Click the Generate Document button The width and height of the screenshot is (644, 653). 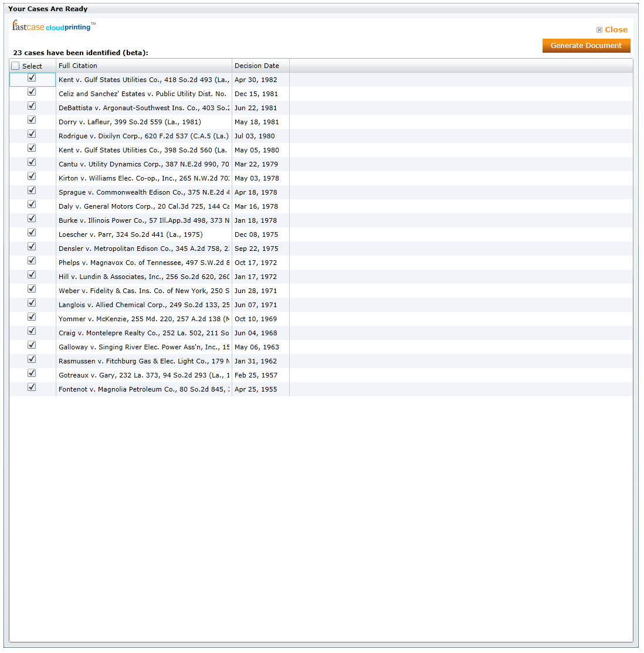click(x=586, y=45)
